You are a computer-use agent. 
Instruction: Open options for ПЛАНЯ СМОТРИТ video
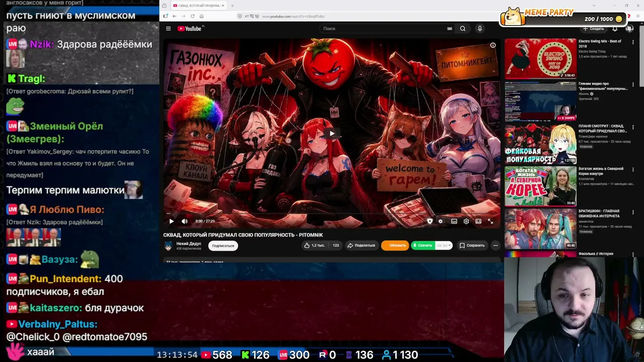[x=633, y=127]
